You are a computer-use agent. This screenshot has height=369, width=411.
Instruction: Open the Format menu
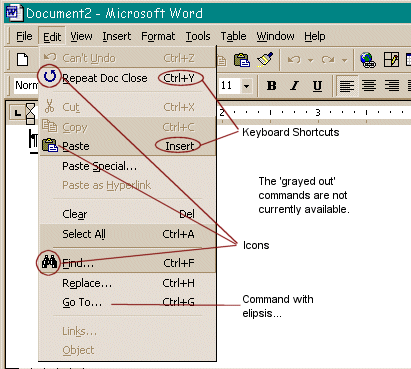tap(158, 36)
